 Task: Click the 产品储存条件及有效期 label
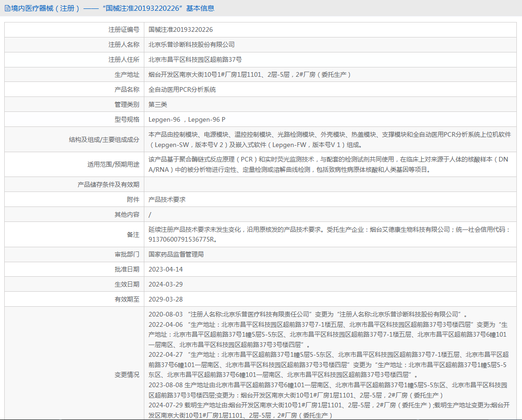point(109,184)
